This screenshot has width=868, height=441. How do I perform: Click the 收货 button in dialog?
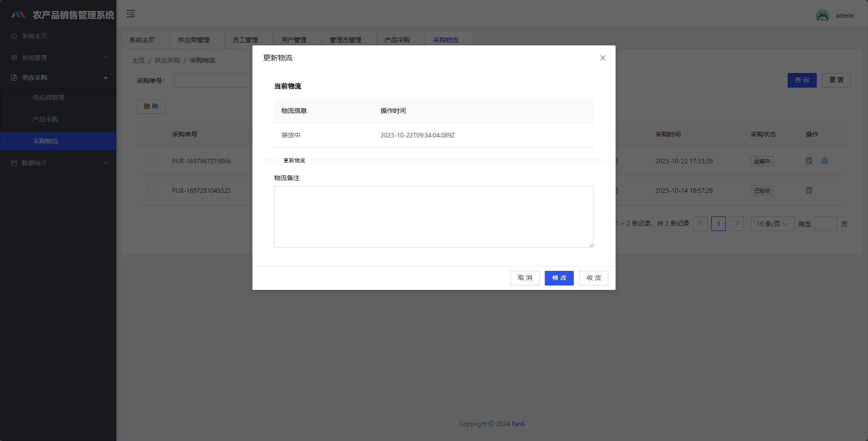(x=594, y=278)
